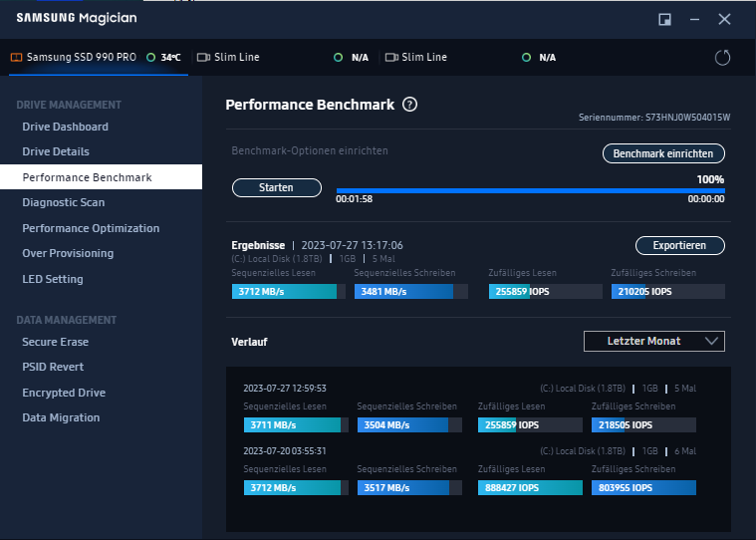Click the 888427 IOPS history bar

click(x=530, y=487)
